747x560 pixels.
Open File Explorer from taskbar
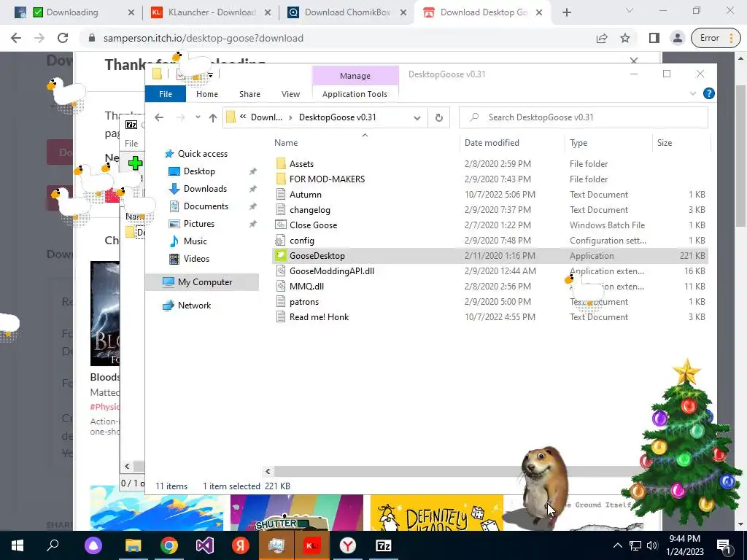coord(133,545)
